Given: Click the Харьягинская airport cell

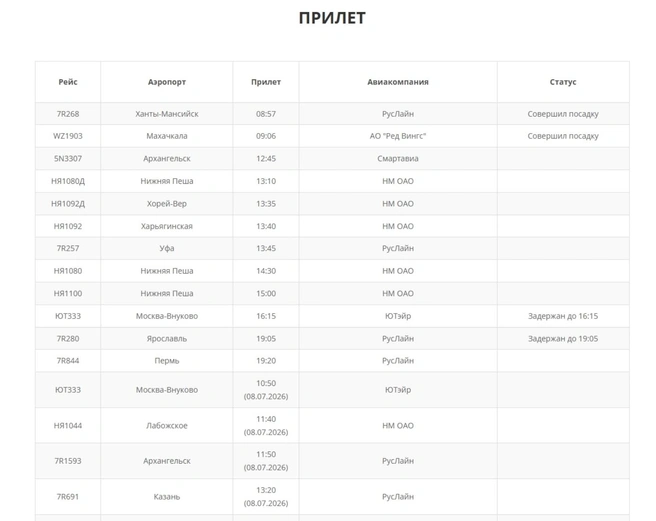Looking at the screenshot, I should coord(167,226).
